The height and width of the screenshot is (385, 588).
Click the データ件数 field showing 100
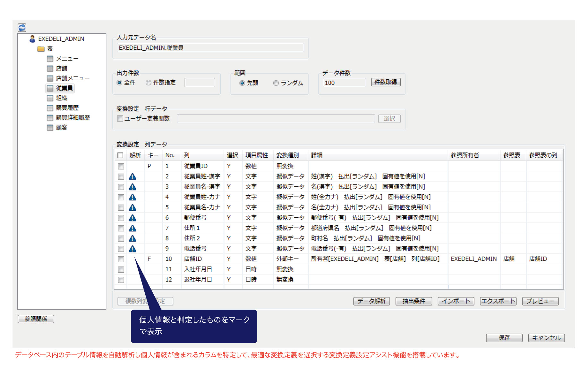344,83
